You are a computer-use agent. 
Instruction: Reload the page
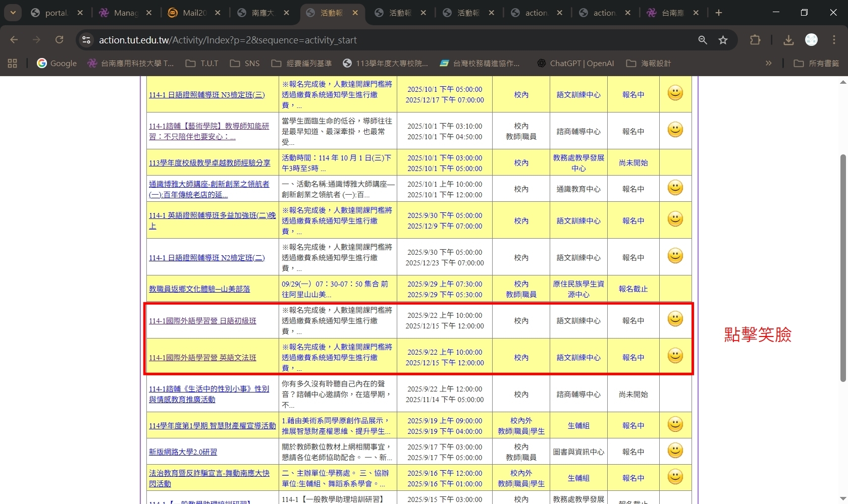(59, 40)
